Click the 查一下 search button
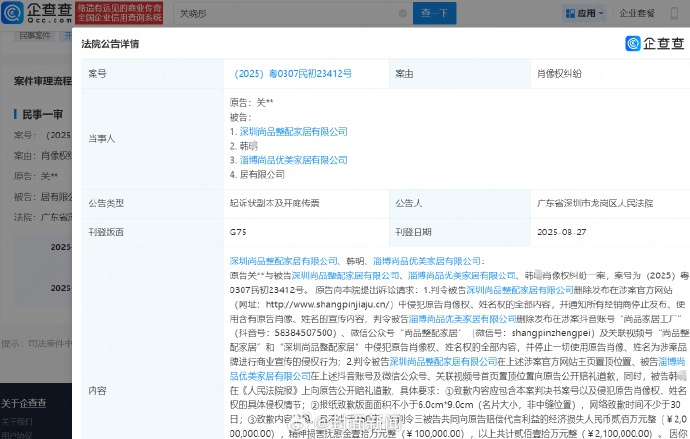 434,13
